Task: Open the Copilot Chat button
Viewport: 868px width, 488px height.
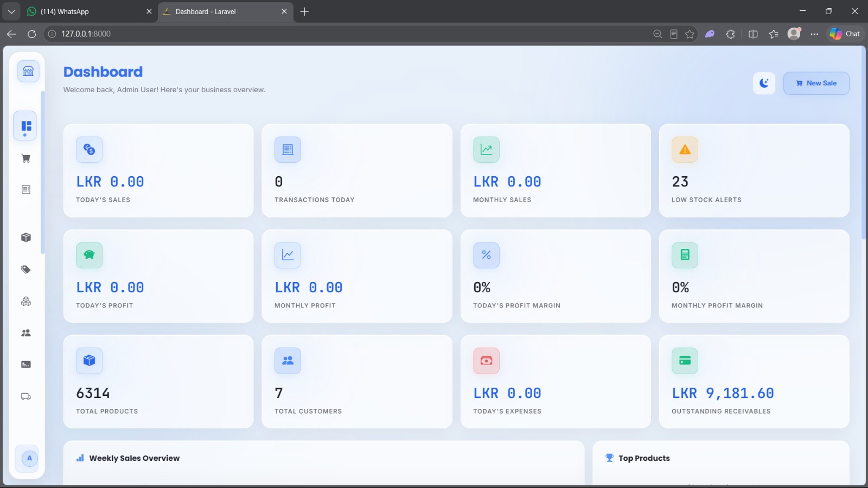Action: click(x=845, y=34)
